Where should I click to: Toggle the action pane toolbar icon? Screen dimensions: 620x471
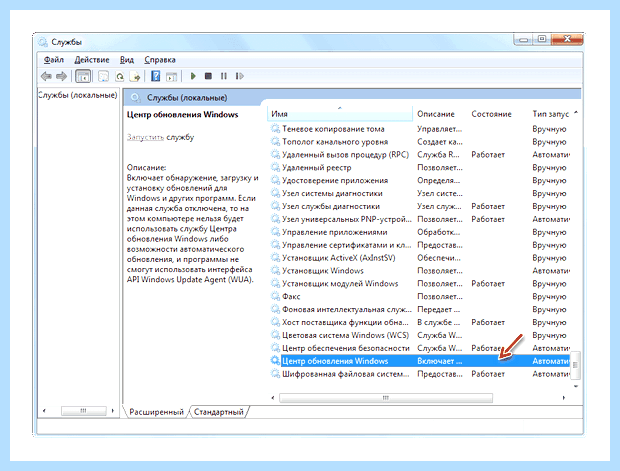coord(171,76)
